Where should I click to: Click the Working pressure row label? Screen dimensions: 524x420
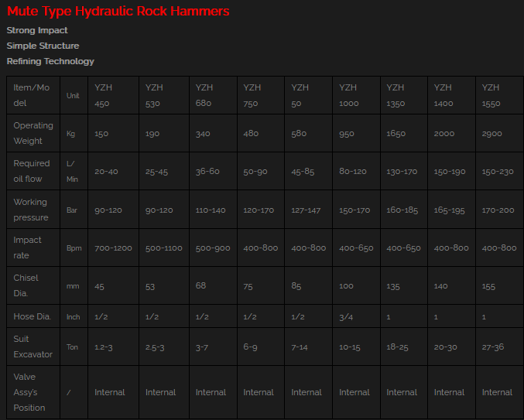point(31,210)
